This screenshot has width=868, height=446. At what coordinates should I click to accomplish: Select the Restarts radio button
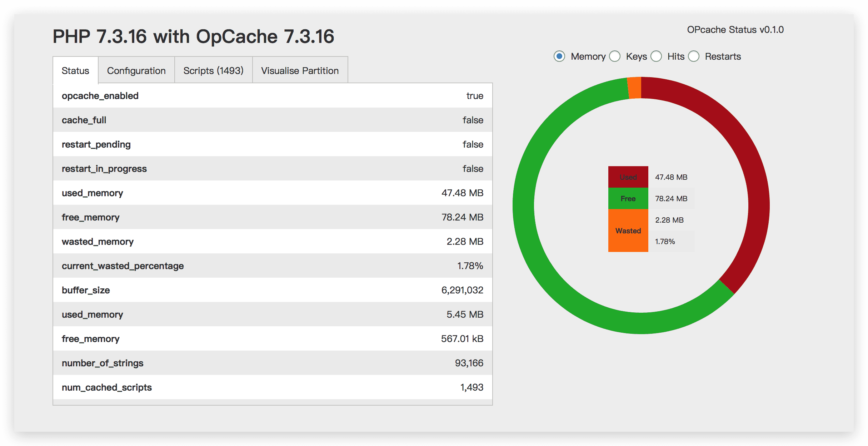[694, 56]
